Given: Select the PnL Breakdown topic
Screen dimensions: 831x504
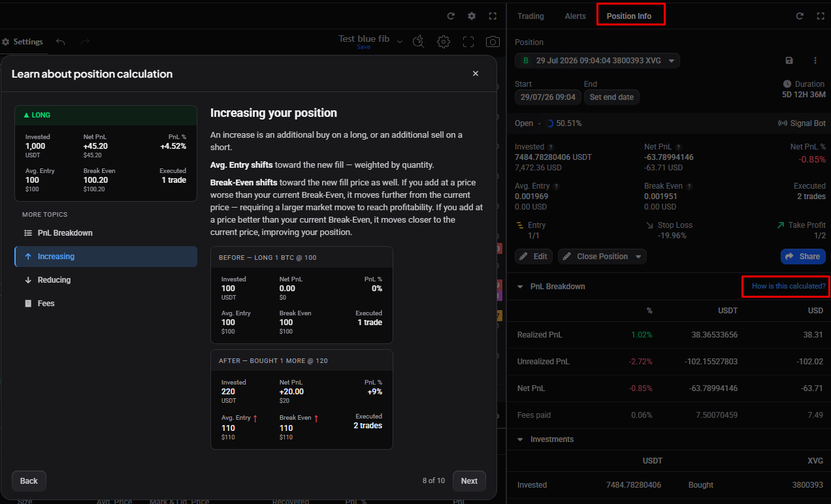Looking at the screenshot, I should pos(106,233).
